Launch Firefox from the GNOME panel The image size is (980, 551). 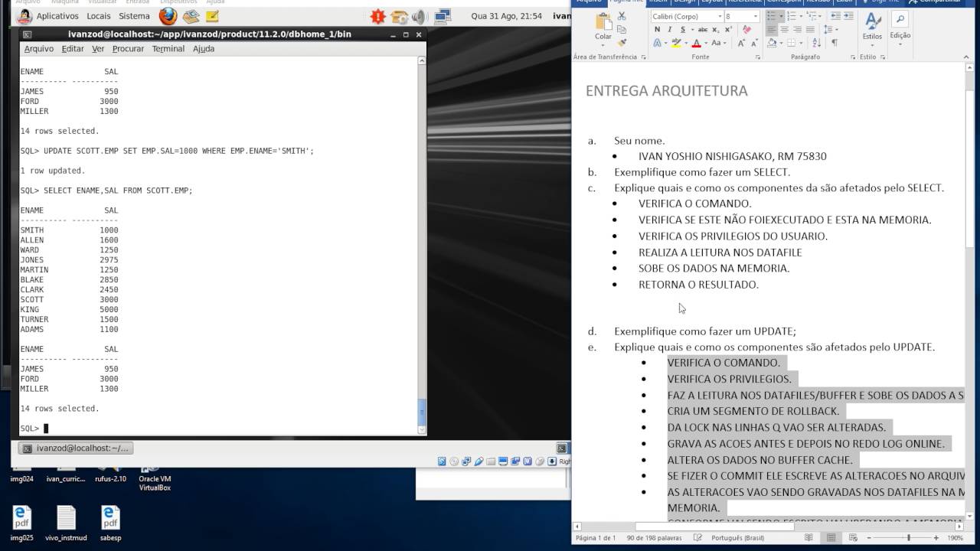(x=168, y=16)
